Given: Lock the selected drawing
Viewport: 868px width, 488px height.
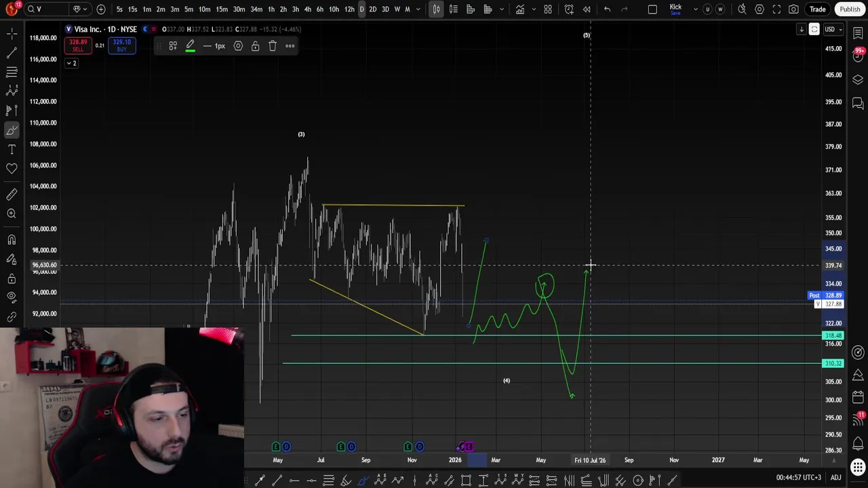Looking at the screenshot, I should click(255, 46).
